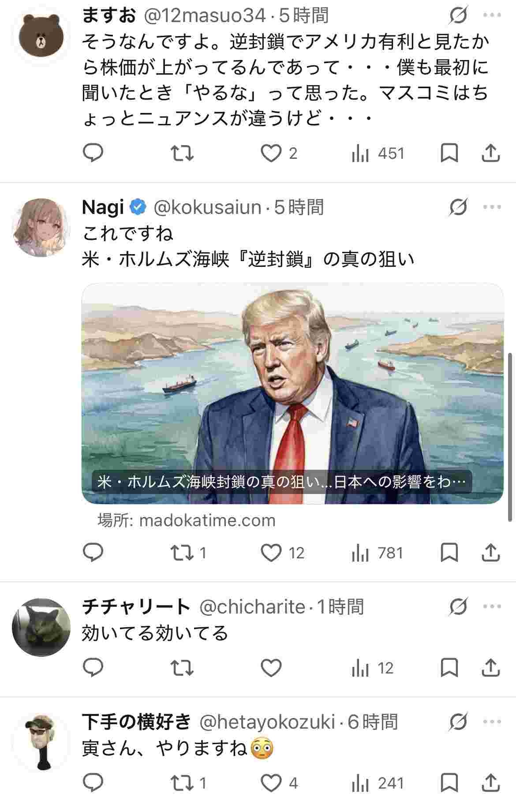Open more options on Nagi's post

(492, 207)
